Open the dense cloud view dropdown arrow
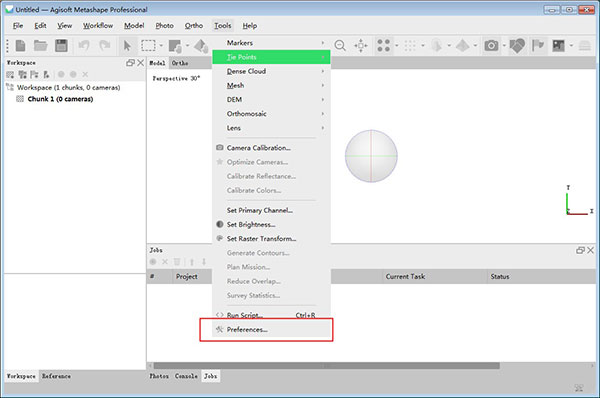The image size is (600, 398). (x=423, y=46)
